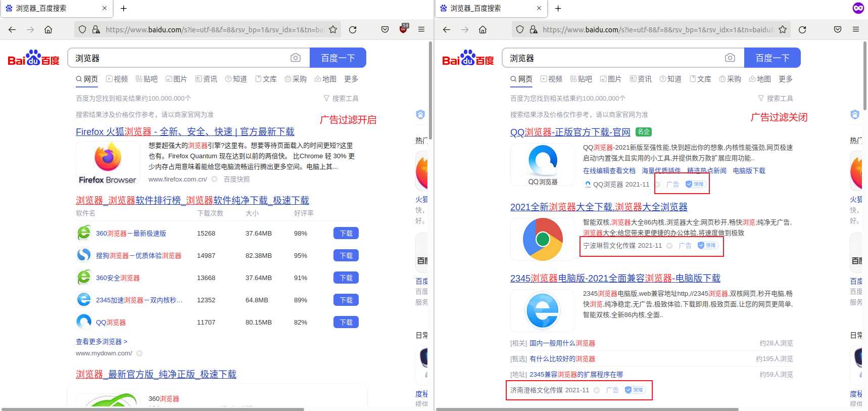The width and height of the screenshot is (868, 411).
Task: Open hamburger menu in right browser window
Action: click(856, 30)
